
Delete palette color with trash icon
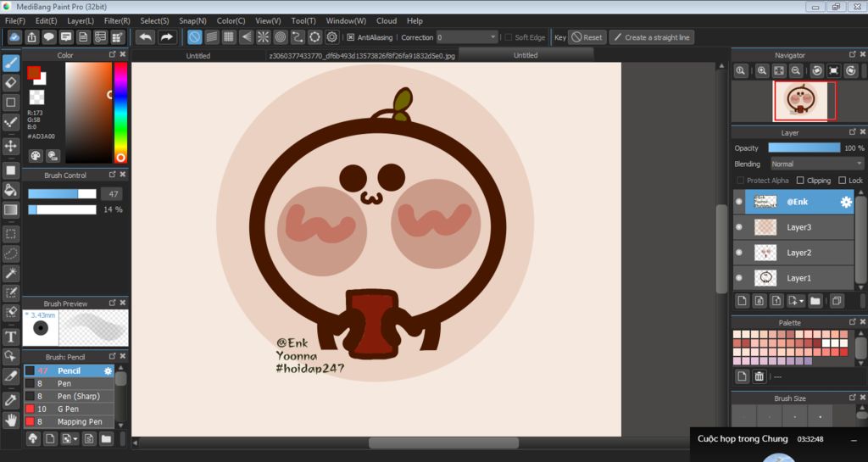click(x=759, y=376)
